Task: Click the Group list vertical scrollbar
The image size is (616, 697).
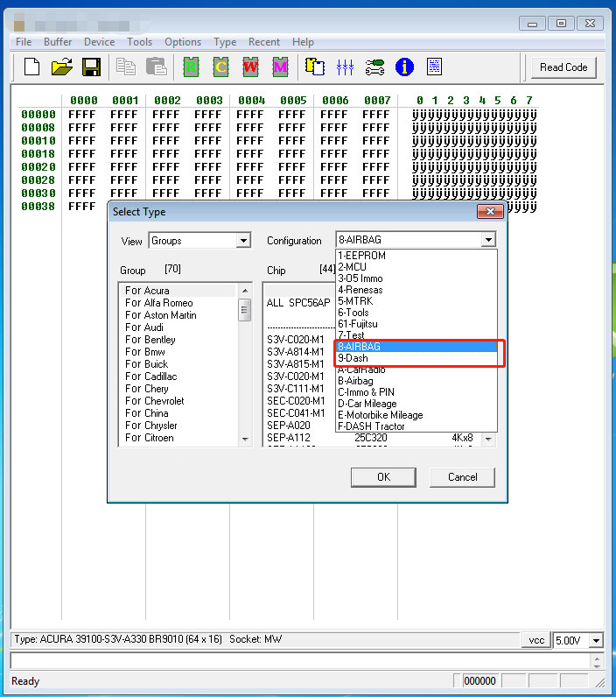Action: [x=245, y=368]
